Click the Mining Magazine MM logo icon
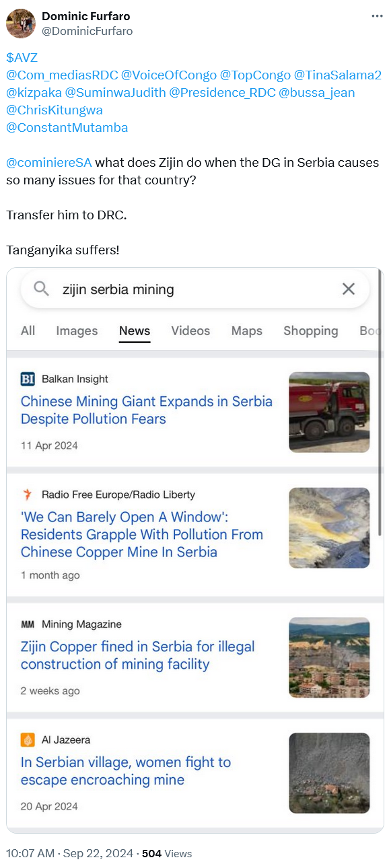This screenshot has height=868, width=389. [x=28, y=624]
